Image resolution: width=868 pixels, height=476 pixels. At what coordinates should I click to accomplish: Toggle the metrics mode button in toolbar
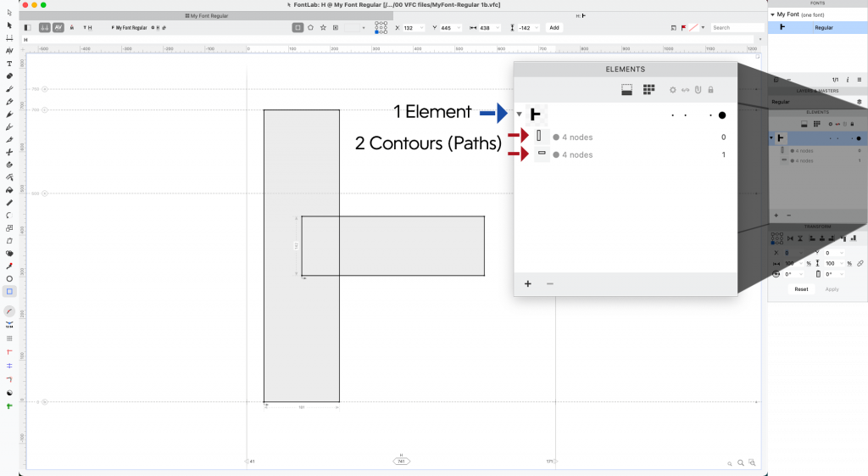[45, 27]
